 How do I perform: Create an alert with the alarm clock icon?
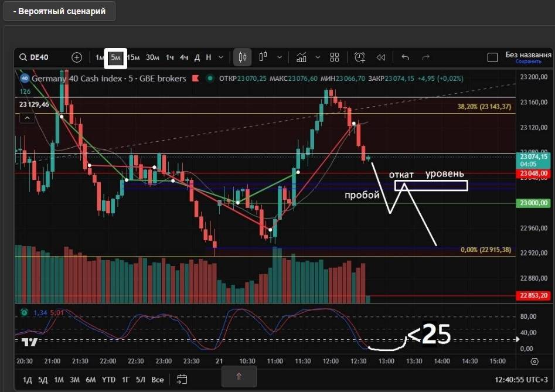click(x=360, y=57)
